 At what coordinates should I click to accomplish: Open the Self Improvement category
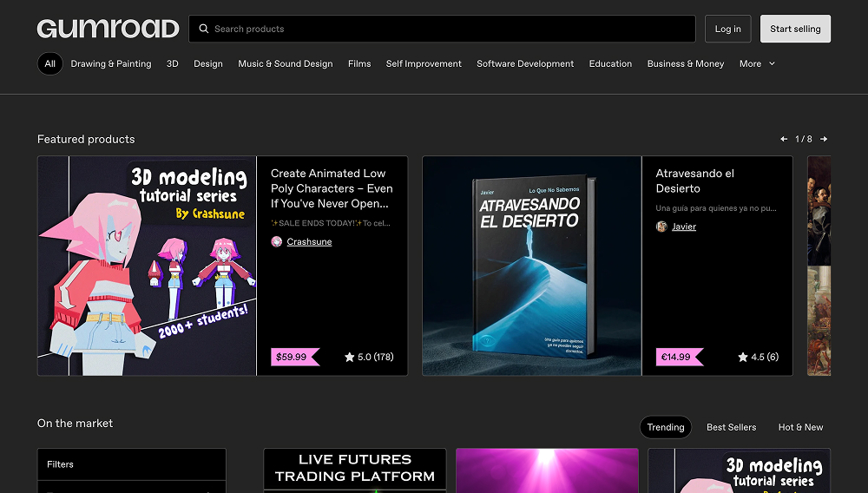click(x=424, y=63)
